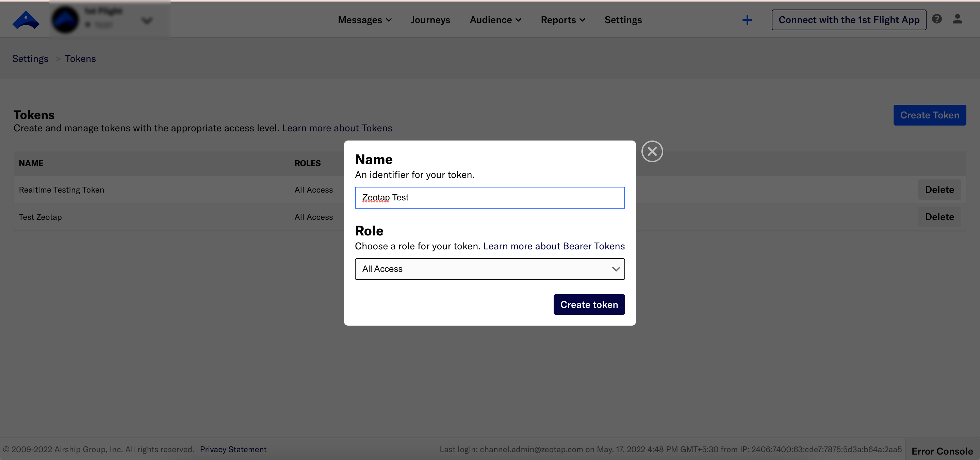Open Learn more about Bearer Tokens link
This screenshot has height=460, width=980.
click(554, 246)
